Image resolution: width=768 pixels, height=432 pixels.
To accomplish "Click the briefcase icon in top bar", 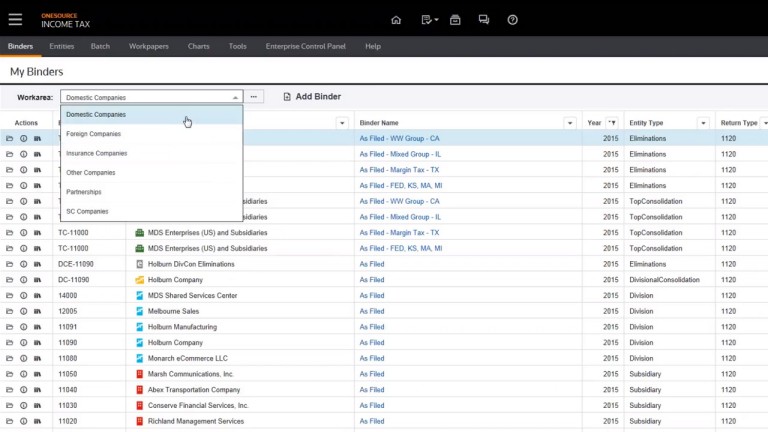I will pos(455,19).
